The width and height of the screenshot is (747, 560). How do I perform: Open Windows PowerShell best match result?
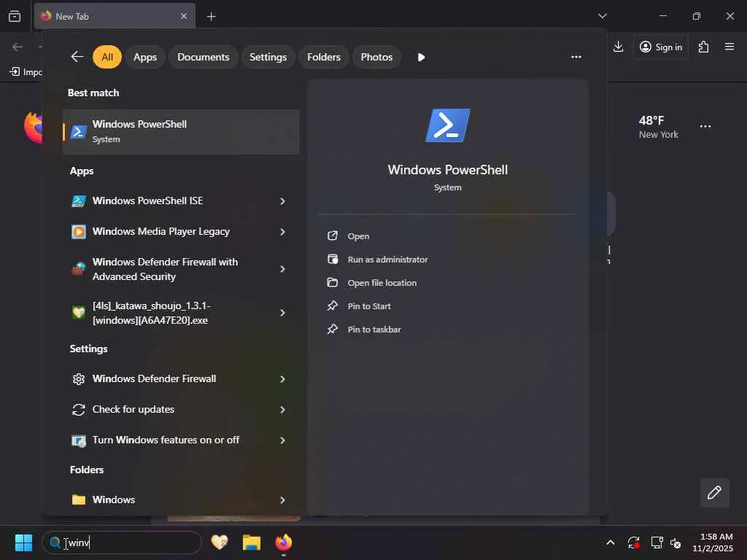click(x=181, y=131)
